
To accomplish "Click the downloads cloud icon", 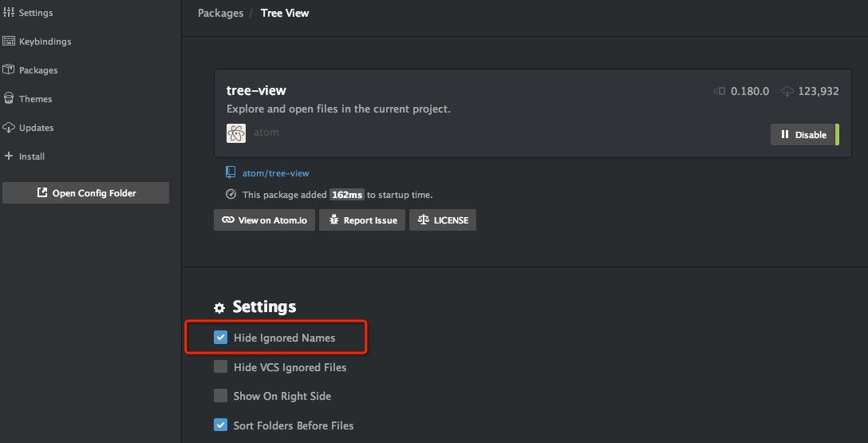I will (x=787, y=91).
